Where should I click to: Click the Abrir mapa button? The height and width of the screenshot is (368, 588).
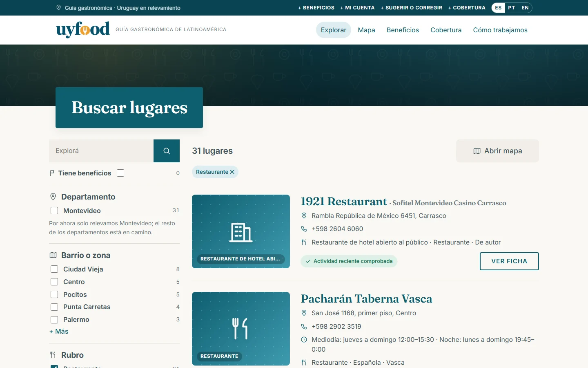click(497, 151)
